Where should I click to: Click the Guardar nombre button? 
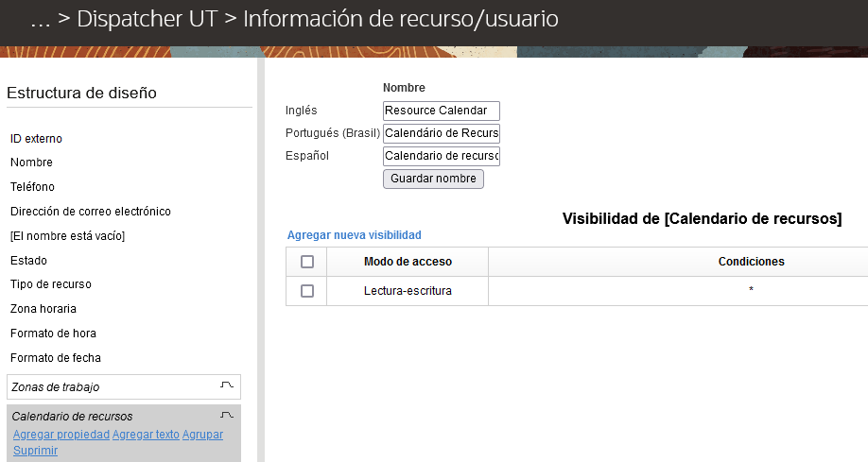pyautogui.click(x=433, y=179)
